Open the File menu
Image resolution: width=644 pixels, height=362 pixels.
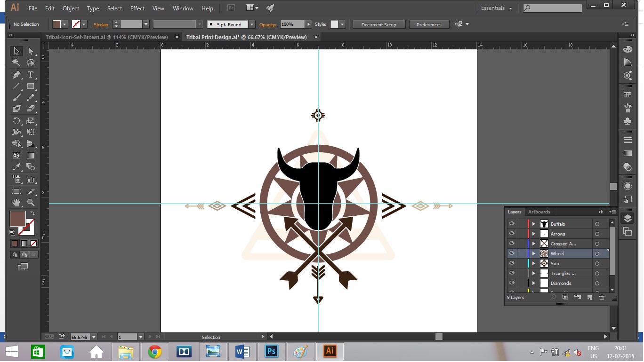point(33,8)
